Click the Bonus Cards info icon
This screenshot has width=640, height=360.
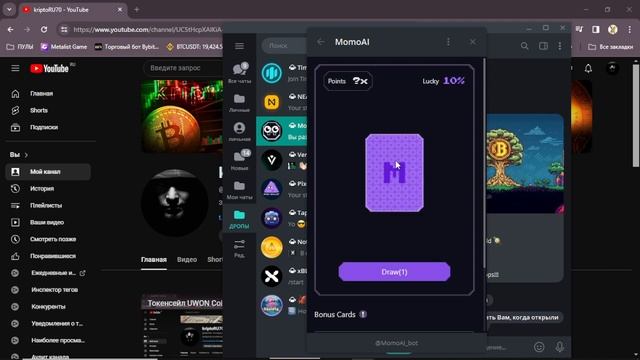(363, 314)
